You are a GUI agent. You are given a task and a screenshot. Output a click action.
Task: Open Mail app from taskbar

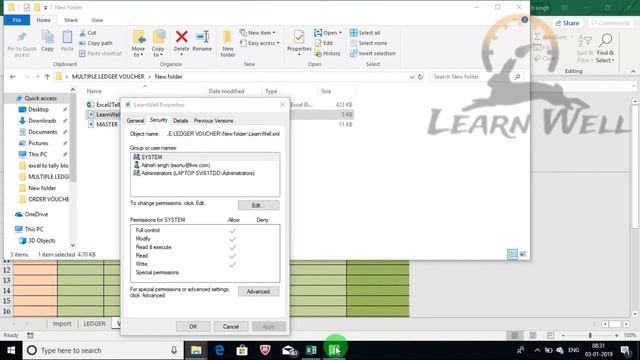[x=289, y=350]
